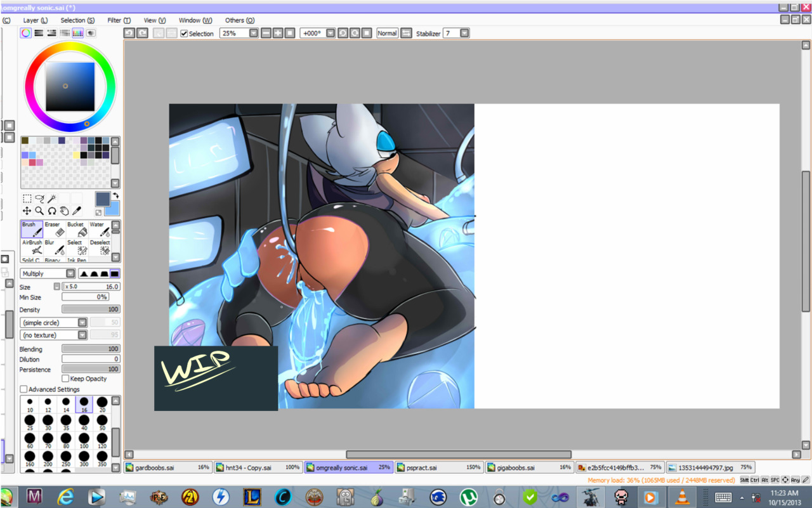Choose the Deselect pen tool
The height and width of the screenshot is (508, 812).
click(x=99, y=247)
